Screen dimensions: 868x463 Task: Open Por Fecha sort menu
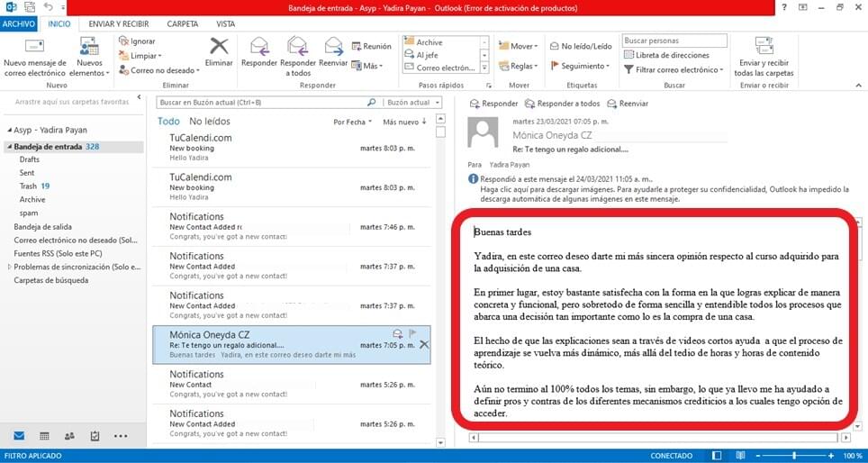point(352,122)
